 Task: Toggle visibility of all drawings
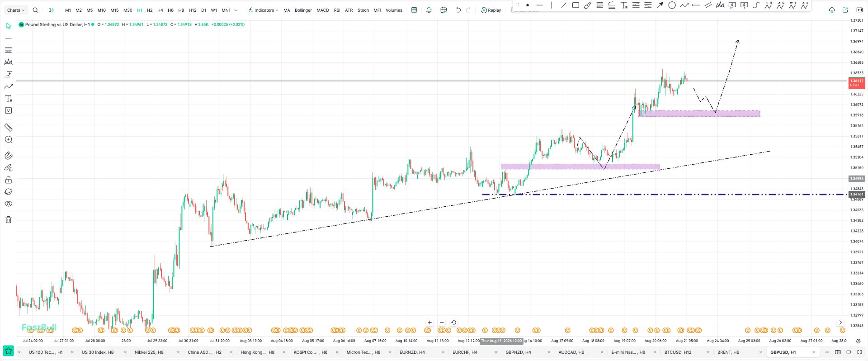pyautogui.click(x=8, y=204)
